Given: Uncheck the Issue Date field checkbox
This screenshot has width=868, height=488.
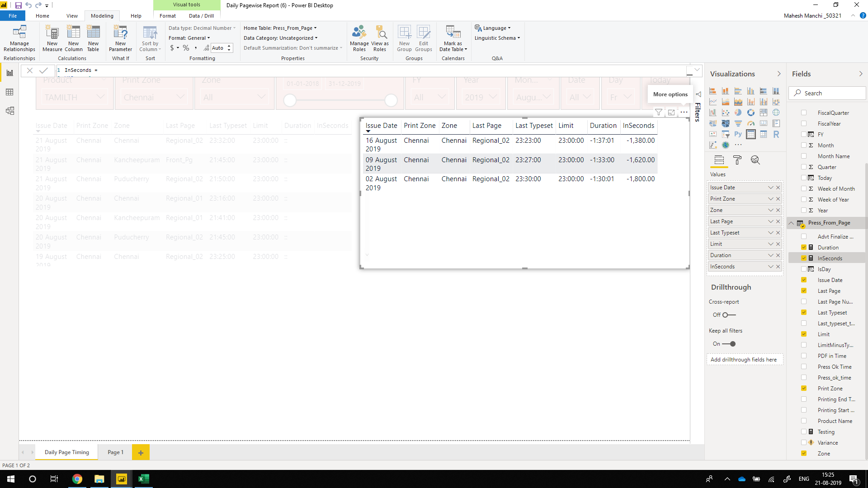Looking at the screenshot, I should coord(804,280).
